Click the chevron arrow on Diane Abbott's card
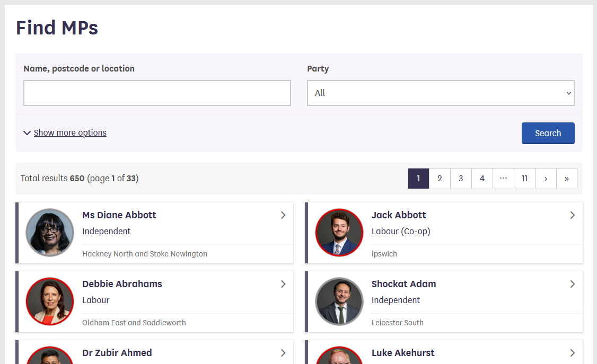This screenshot has width=597, height=364. click(283, 215)
